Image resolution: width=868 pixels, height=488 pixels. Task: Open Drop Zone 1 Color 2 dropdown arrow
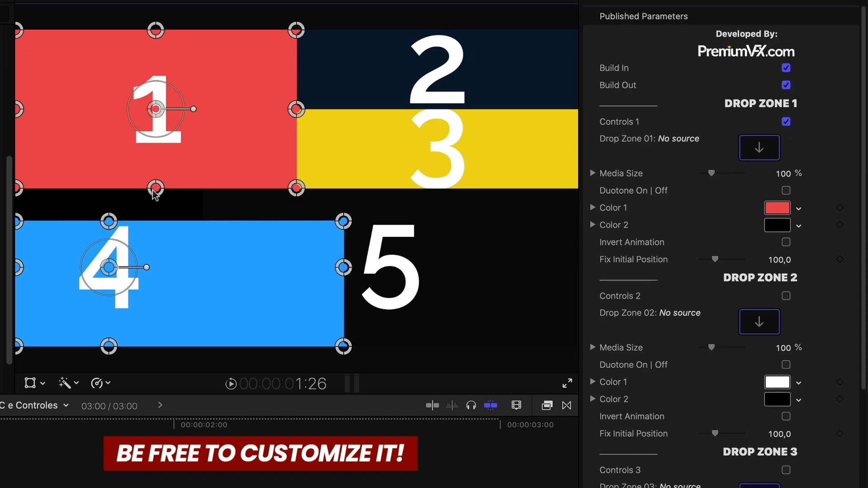(x=799, y=225)
